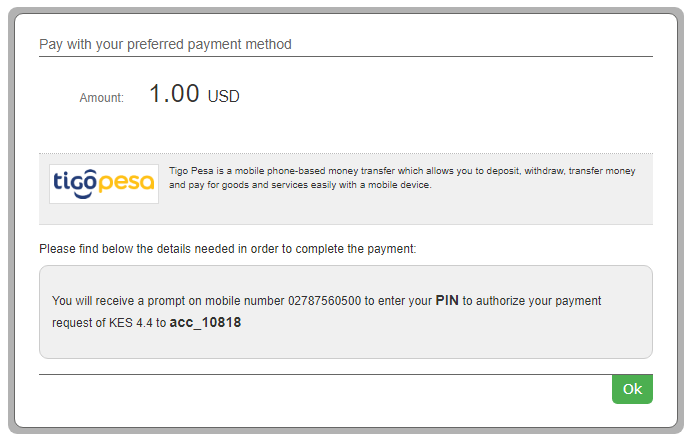
Task: Click the Amount label
Action: pos(102,98)
